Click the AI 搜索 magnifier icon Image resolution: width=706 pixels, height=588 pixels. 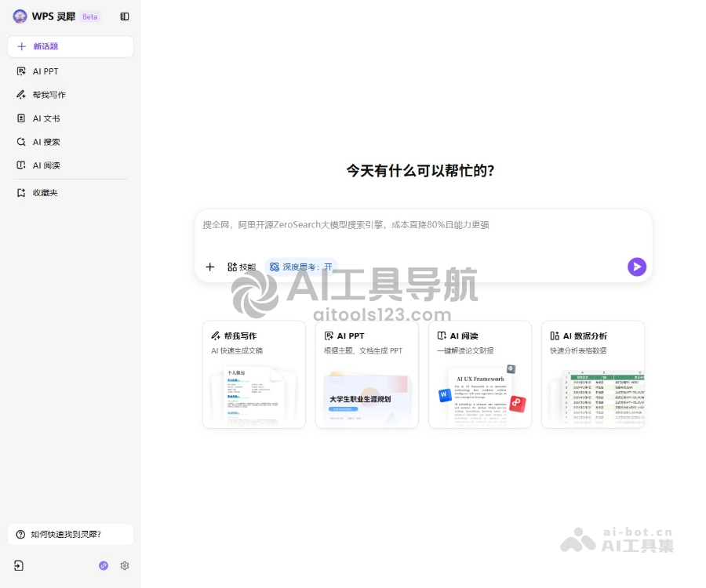coord(20,142)
